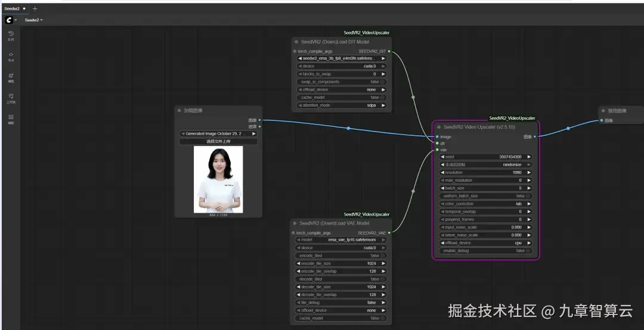The image size is (644, 330).
Task: Toggle enable_debug on the Video Upscaler
Action: coord(486,250)
